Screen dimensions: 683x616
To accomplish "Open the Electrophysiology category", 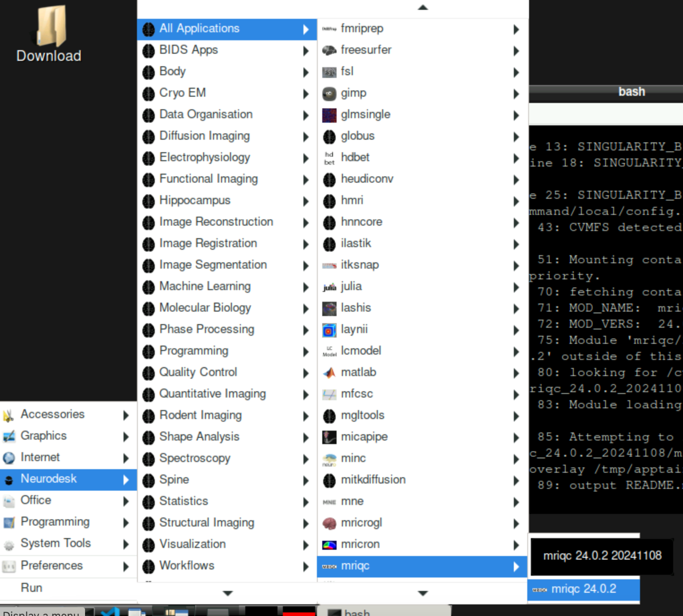I will tap(227, 158).
